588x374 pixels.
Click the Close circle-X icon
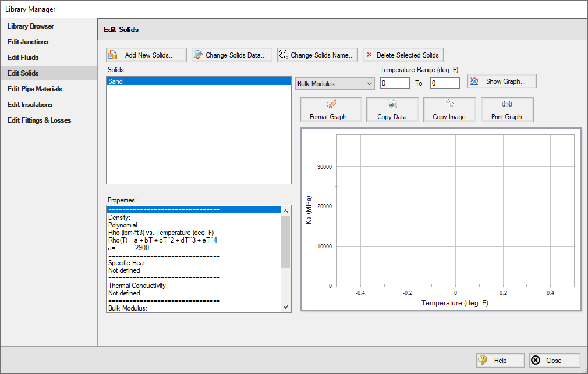[x=536, y=360]
